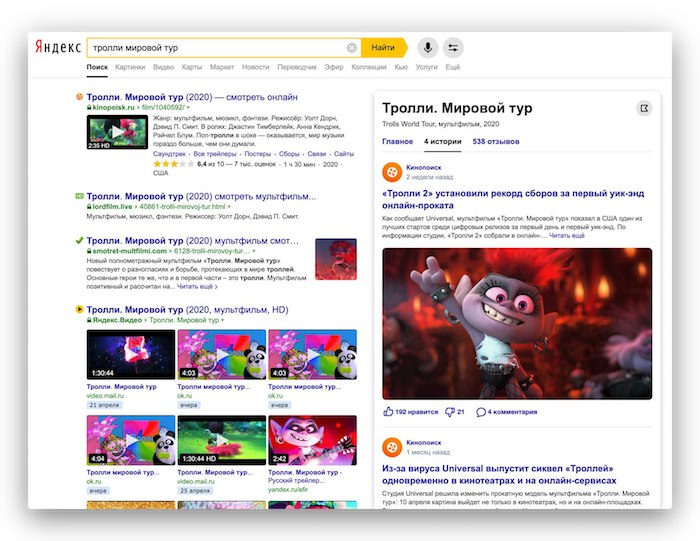Open the Постеры sitelink
This screenshot has height=541, width=700.
(x=258, y=154)
